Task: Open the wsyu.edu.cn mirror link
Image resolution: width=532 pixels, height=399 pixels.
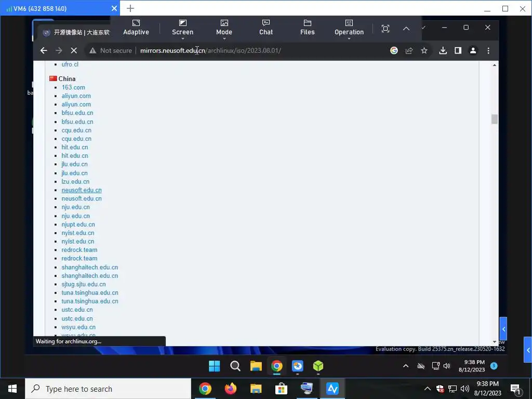Action: pyautogui.click(x=78, y=327)
